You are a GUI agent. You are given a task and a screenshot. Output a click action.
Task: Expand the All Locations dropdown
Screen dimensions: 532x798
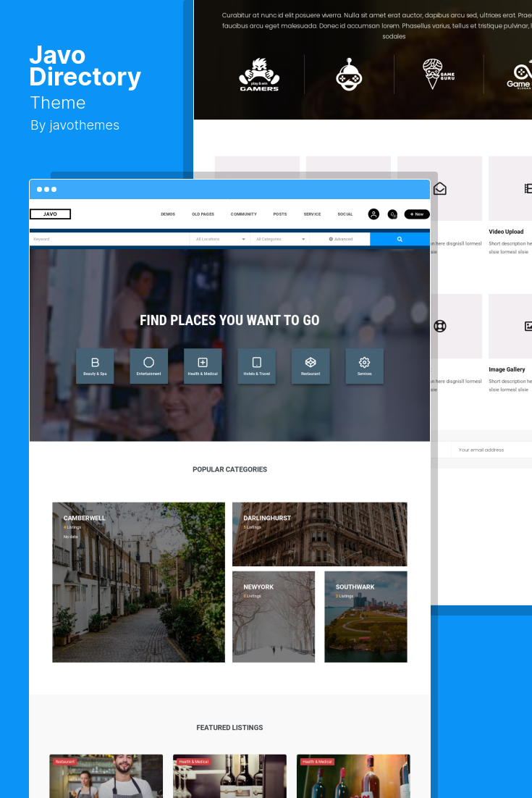[x=220, y=239]
